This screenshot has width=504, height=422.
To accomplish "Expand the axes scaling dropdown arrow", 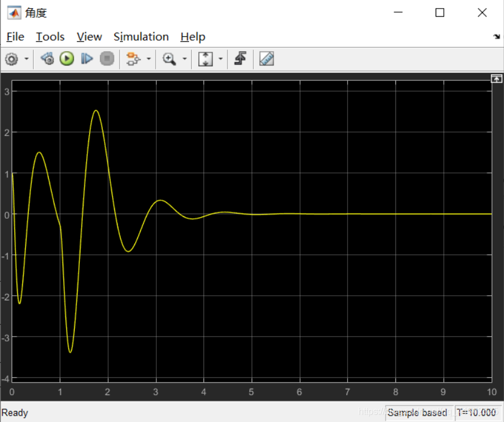I will (x=221, y=59).
